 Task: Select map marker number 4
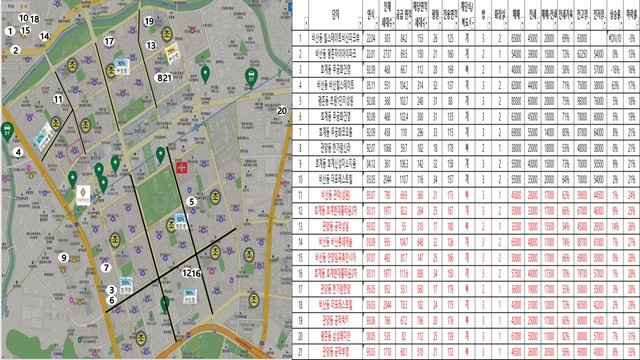(18, 152)
